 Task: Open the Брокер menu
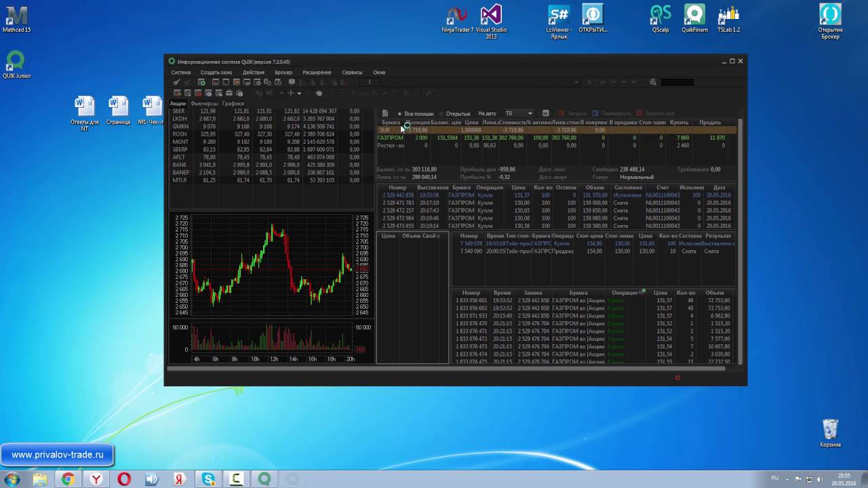(x=283, y=73)
